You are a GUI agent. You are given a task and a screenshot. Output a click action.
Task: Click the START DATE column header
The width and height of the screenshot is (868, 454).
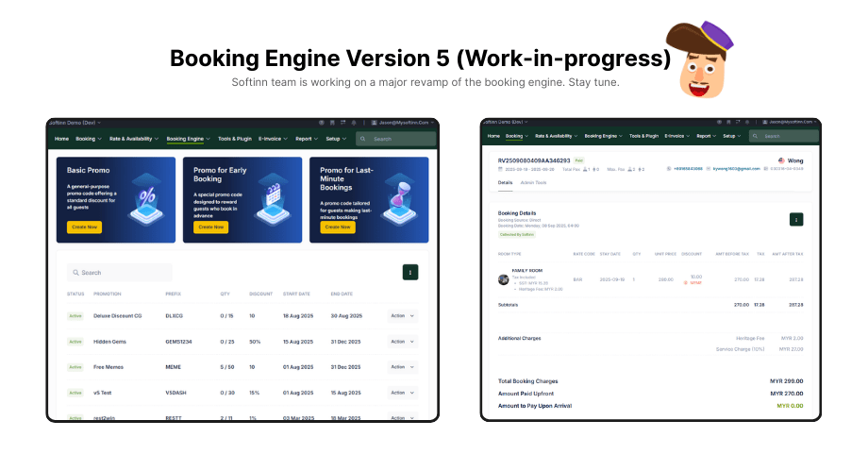[x=296, y=294]
